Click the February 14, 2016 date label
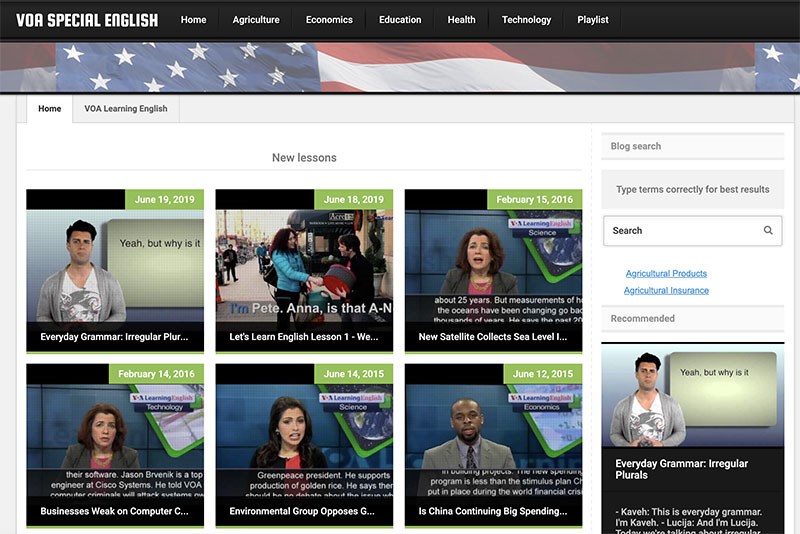 (156, 374)
